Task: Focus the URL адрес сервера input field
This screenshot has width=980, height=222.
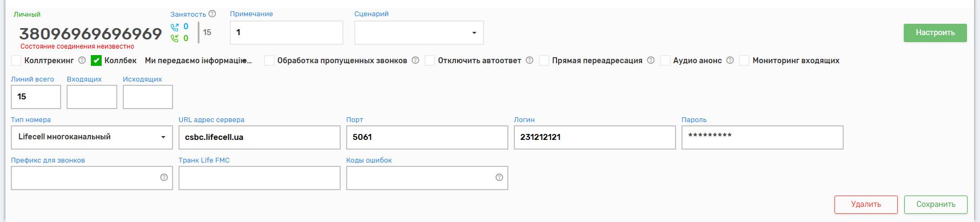Action: tap(259, 137)
